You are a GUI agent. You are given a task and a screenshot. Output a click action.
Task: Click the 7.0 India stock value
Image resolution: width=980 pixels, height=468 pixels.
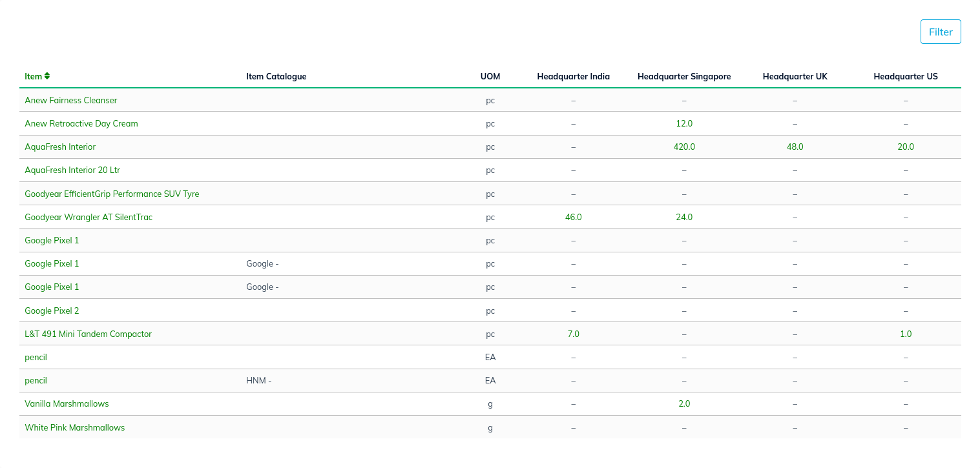[574, 334]
